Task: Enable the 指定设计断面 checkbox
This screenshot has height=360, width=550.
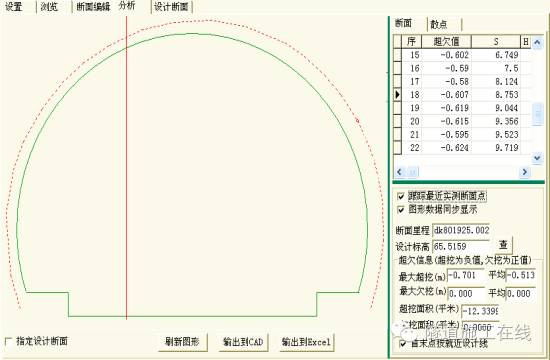Action: pos(8,341)
